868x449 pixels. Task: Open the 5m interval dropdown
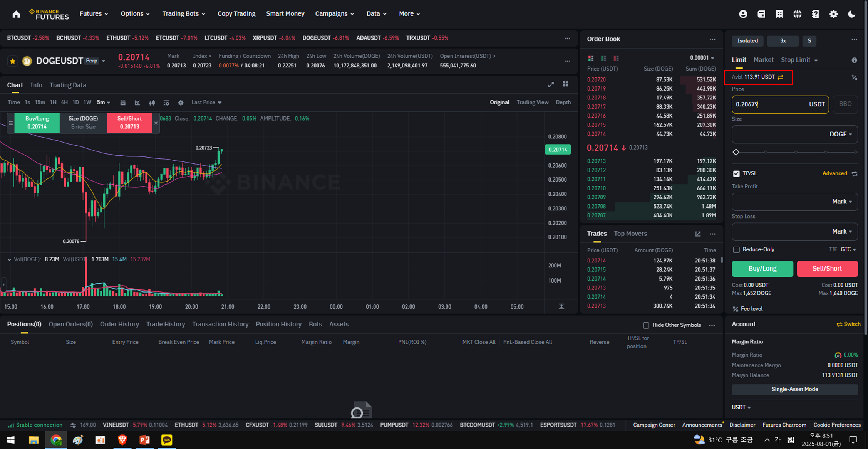[104, 103]
